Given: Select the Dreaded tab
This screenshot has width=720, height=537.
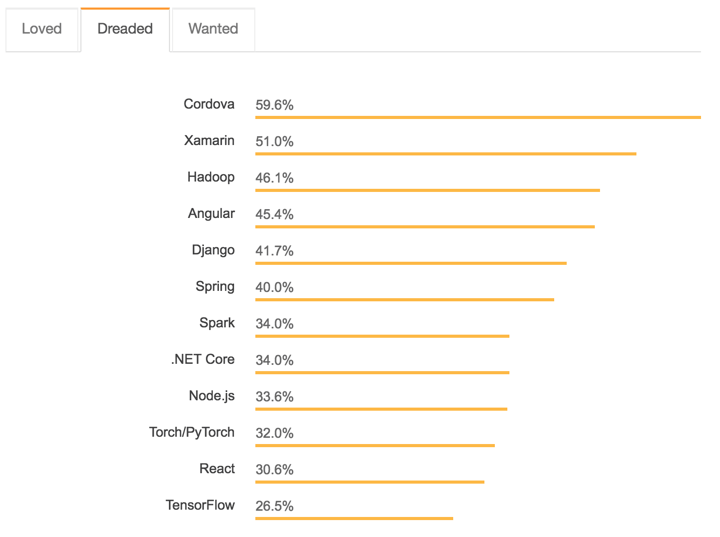Looking at the screenshot, I should [125, 29].
